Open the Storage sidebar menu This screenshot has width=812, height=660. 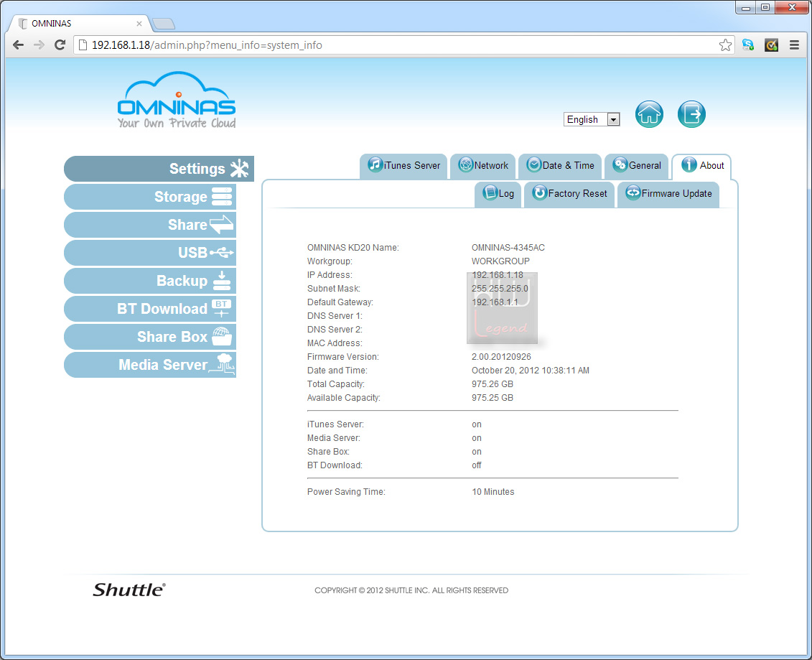click(149, 197)
